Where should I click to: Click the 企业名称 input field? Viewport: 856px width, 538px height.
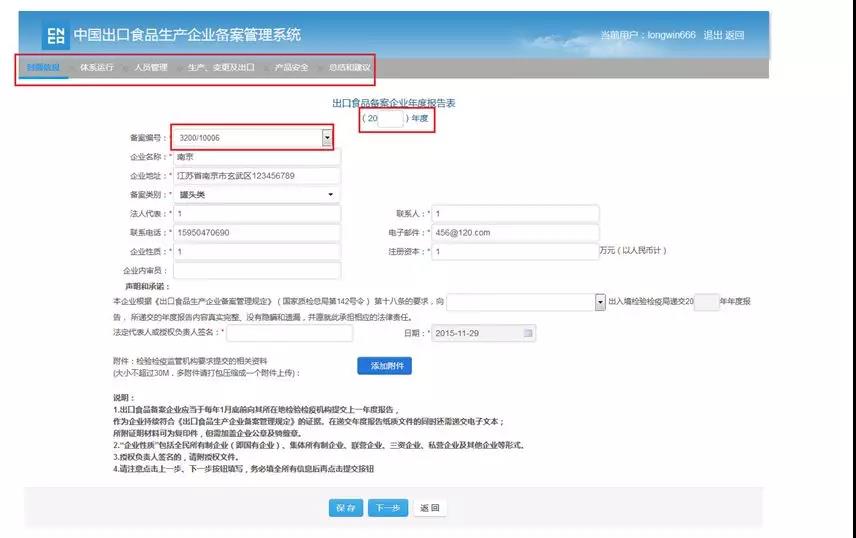[257, 157]
